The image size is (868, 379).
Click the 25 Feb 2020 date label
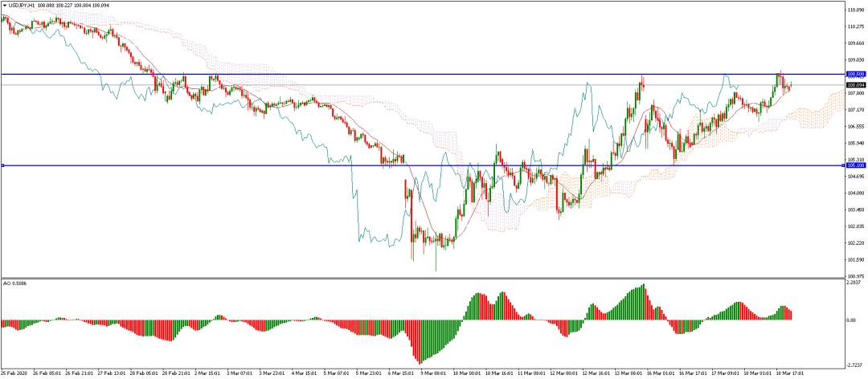click(x=14, y=374)
